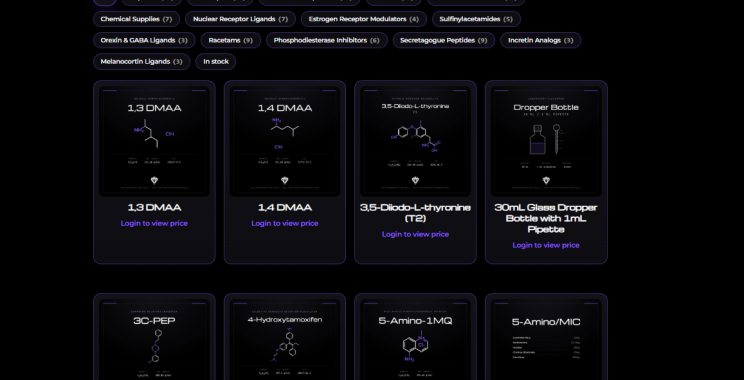View the 3,5-Diiodo-L-thyronine structure thumbnail
This screenshot has width=744, height=380.
415,141
